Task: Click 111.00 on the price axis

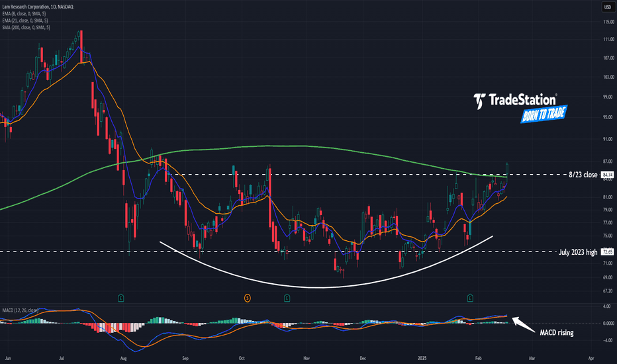Action: point(608,39)
